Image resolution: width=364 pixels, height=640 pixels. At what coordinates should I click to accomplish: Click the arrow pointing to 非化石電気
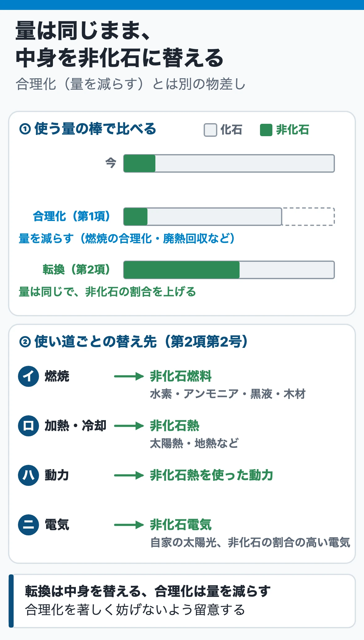coord(129,525)
